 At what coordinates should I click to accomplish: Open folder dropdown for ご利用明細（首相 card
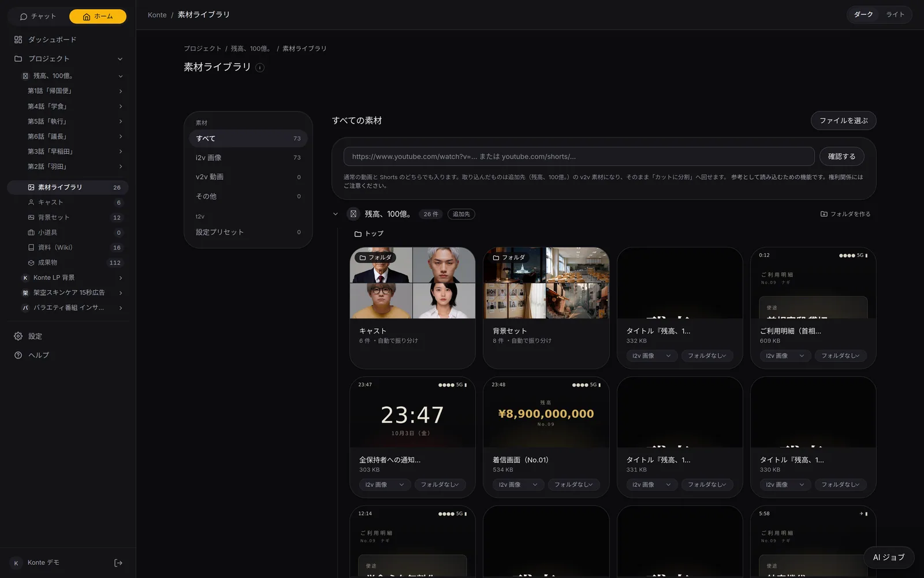pos(840,356)
